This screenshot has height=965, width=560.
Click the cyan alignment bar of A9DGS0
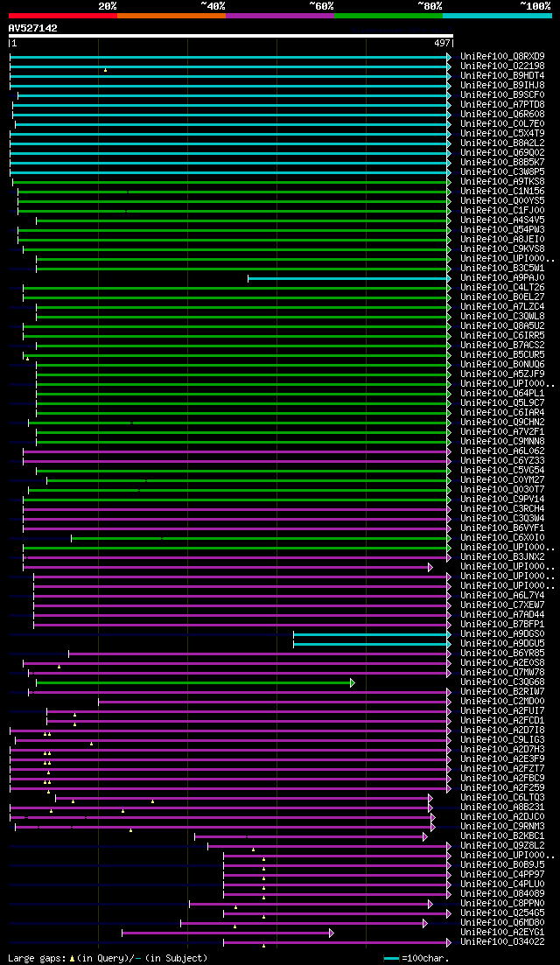click(x=372, y=634)
